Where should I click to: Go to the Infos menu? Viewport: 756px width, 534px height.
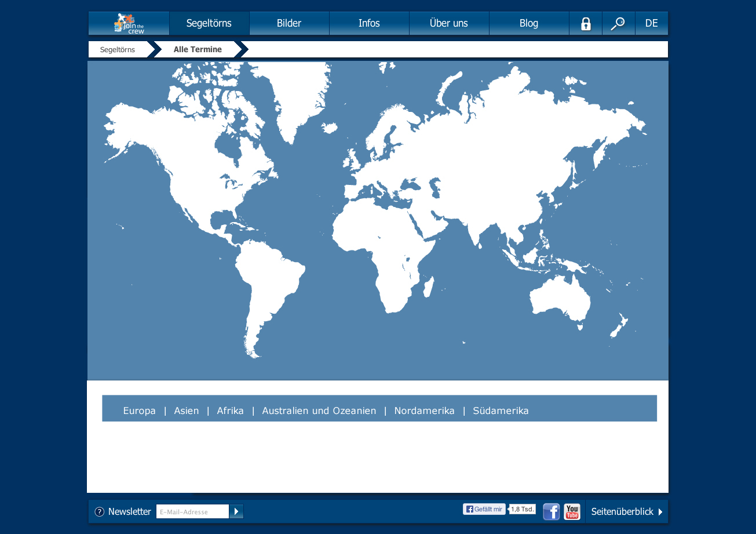point(369,23)
